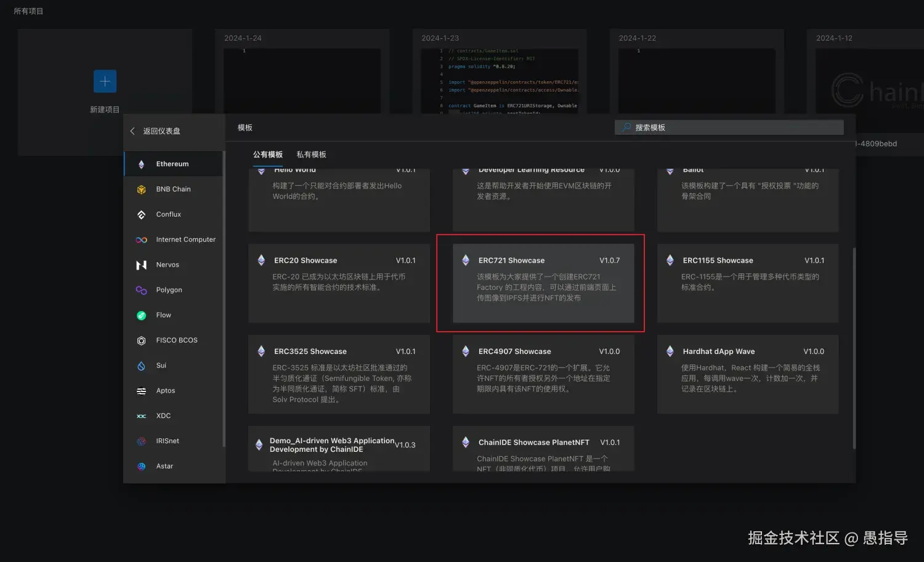
Task: Click Ethereum icon on ChainIDE Showcase PlanetNFT card
Action: point(466,442)
